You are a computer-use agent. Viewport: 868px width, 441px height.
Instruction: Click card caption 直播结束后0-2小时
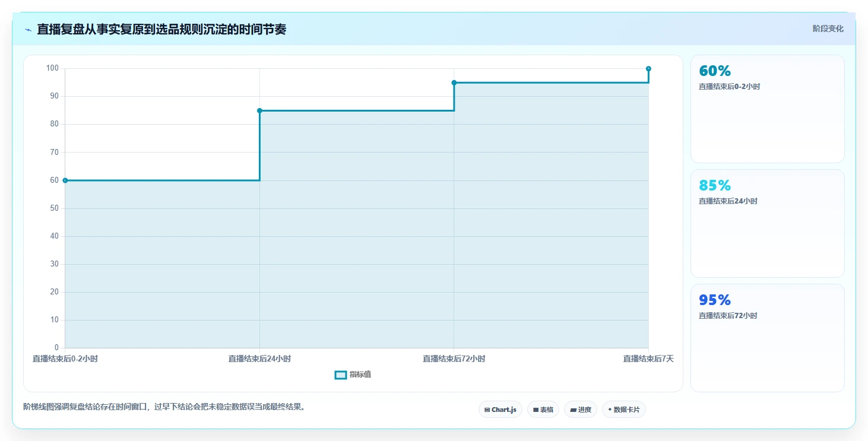point(729,87)
